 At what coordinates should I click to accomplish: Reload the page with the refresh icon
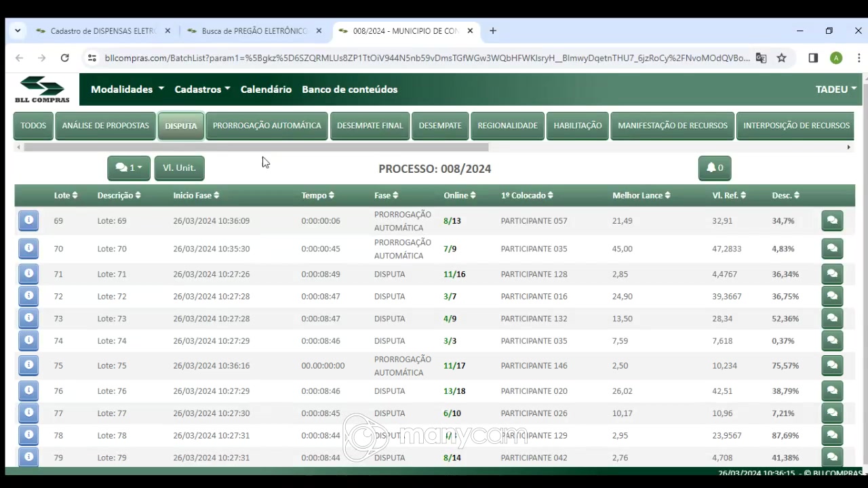click(64, 58)
